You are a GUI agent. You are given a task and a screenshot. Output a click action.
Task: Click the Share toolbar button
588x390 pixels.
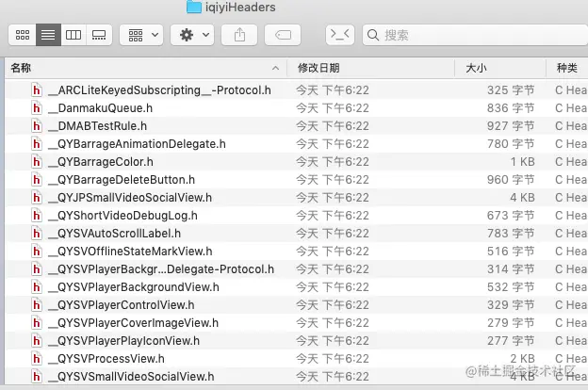click(239, 35)
